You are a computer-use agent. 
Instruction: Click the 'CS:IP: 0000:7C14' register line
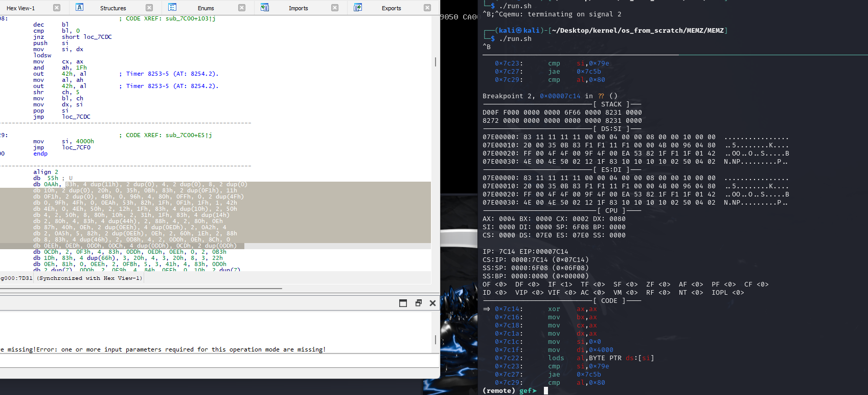click(x=536, y=260)
